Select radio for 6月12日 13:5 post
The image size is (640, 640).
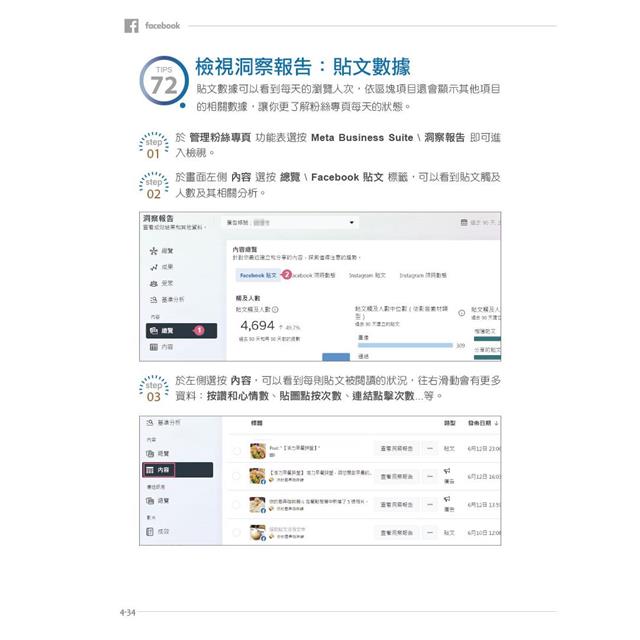pyautogui.click(x=236, y=505)
